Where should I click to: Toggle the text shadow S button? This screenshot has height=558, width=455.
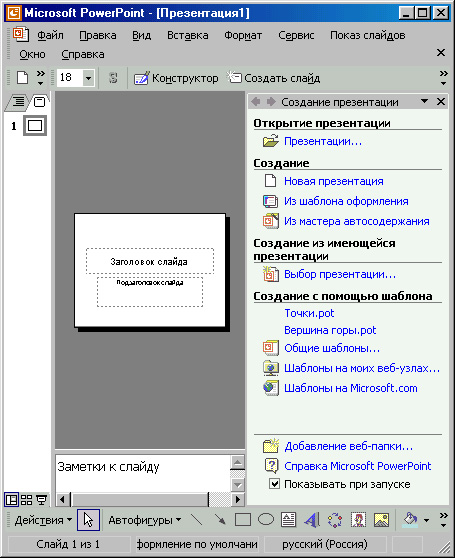click(113, 78)
